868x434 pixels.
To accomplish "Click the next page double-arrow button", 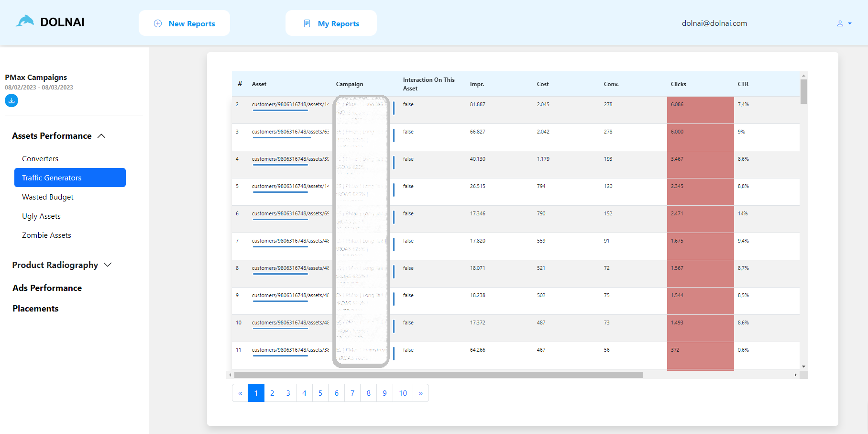I will click(x=420, y=393).
